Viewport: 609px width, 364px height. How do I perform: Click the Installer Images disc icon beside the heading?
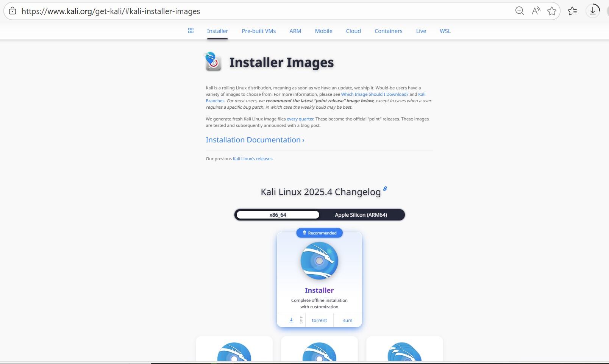pos(213,62)
